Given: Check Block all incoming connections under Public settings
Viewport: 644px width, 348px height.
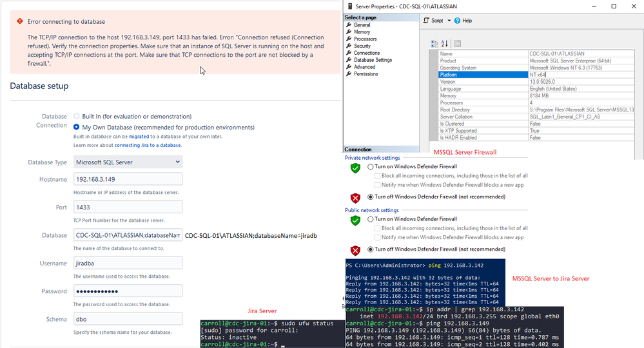Looking at the screenshot, I should [x=377, y=228].
